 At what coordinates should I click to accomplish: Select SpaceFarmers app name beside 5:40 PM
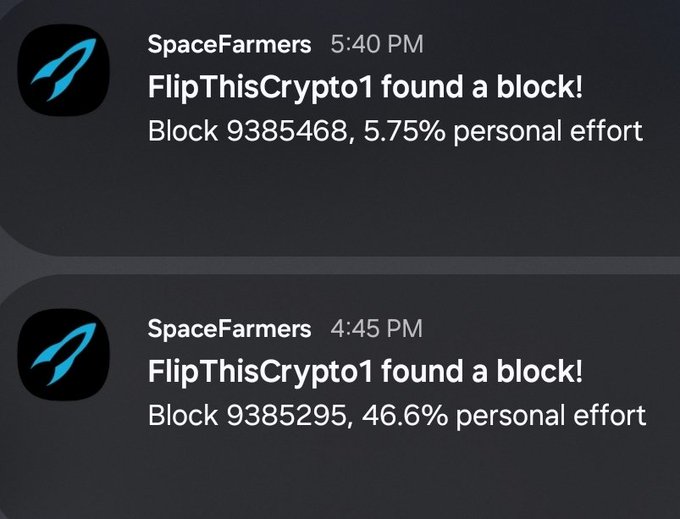(x=229, y=45)
